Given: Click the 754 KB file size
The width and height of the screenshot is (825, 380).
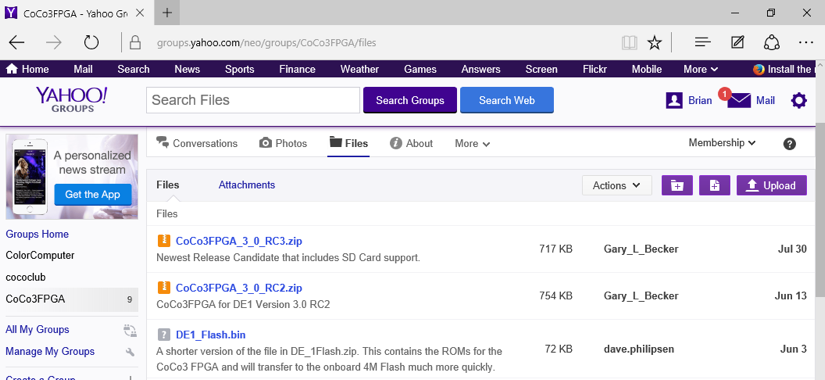Looking at the screenshot, I should tap(556, 296).
